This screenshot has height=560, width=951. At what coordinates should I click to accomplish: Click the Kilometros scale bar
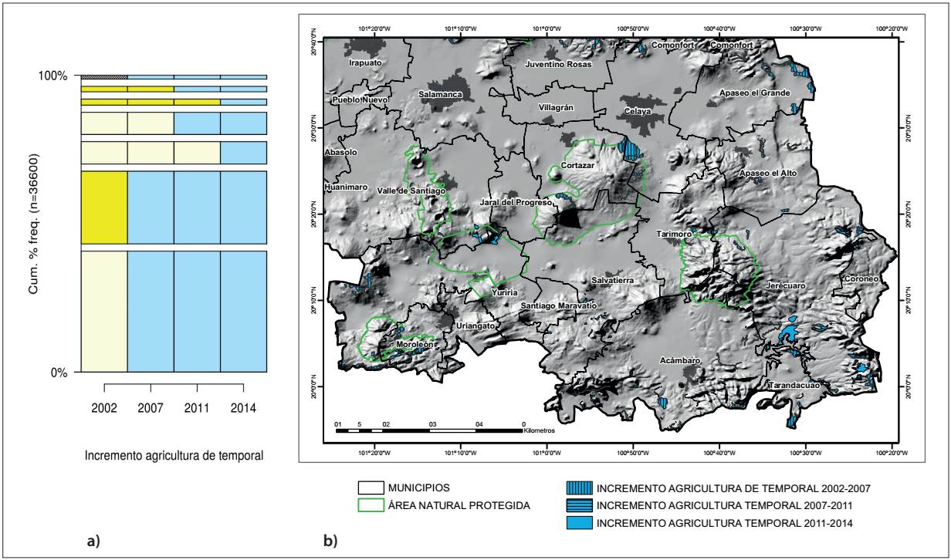tap(429, 429)
